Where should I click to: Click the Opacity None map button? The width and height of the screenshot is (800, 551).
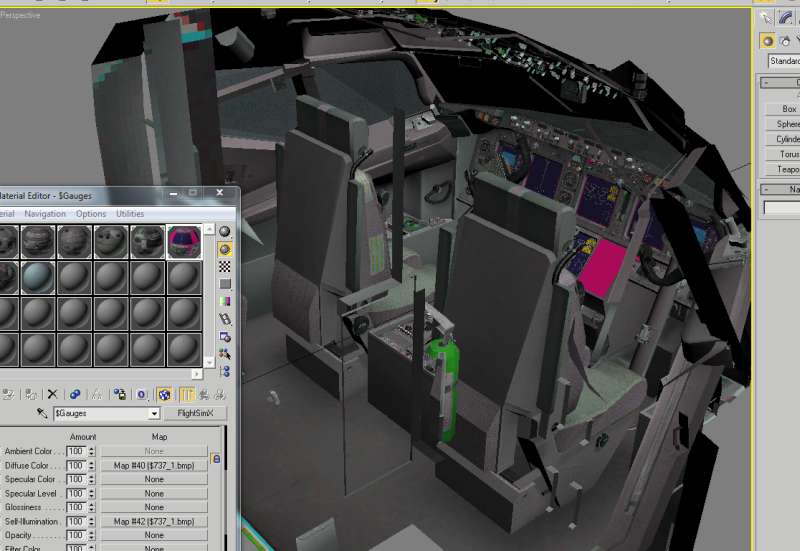[x=154, y=535]
